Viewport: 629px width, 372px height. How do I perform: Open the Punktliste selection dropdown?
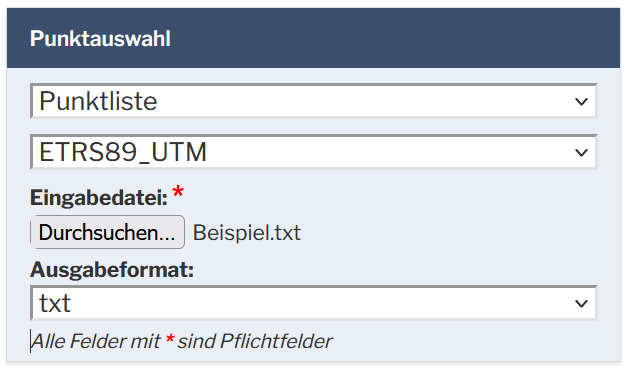(x=314, y=101)
